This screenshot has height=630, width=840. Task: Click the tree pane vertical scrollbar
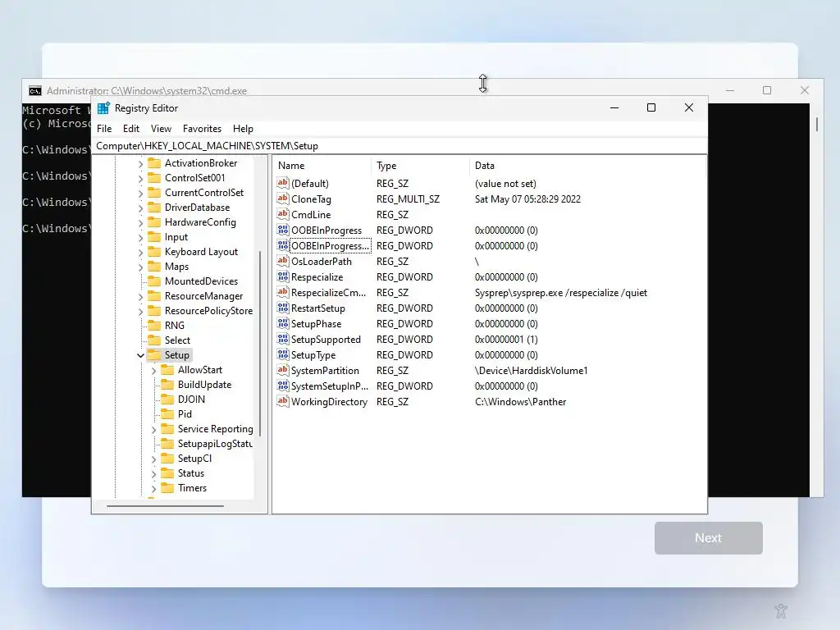[x=260, y=343]
